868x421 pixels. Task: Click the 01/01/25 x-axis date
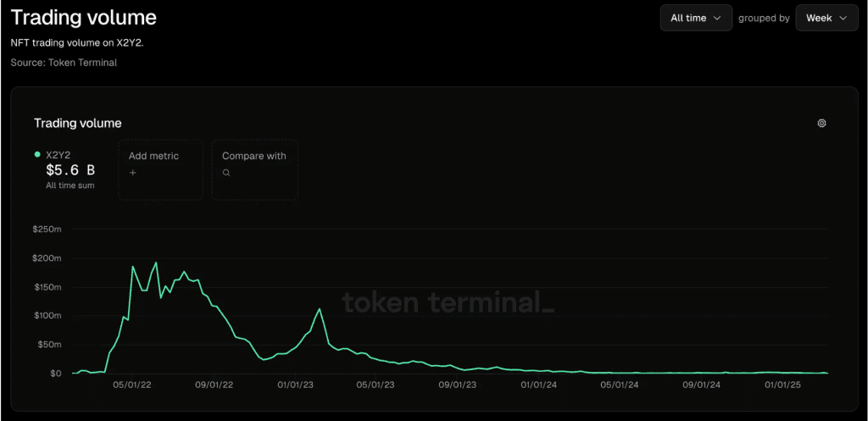782,385
